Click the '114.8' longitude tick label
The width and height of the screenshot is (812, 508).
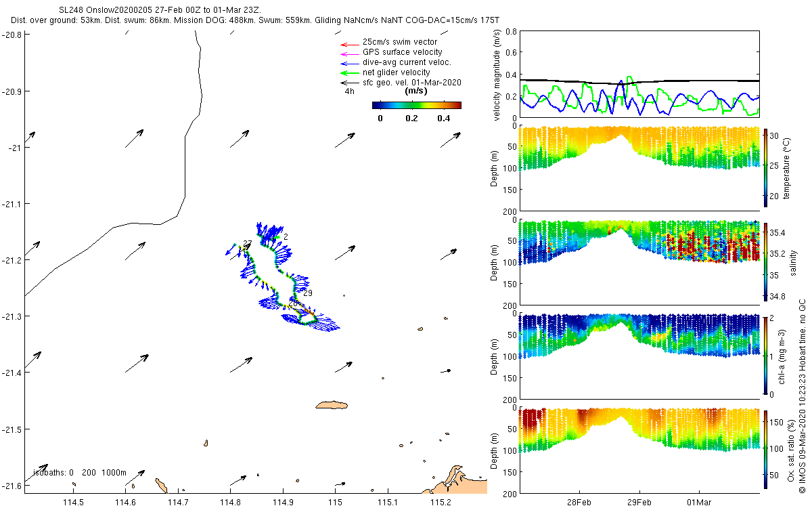pyautogui.click(x=230, y=502)
